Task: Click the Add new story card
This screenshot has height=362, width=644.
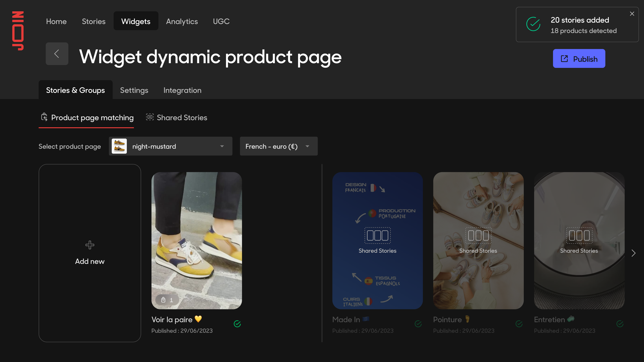Action: [x=90, y=253]
